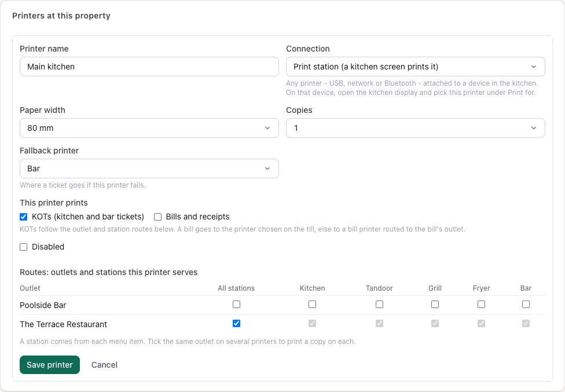Click the Outlet column header

tap(30, 288)
